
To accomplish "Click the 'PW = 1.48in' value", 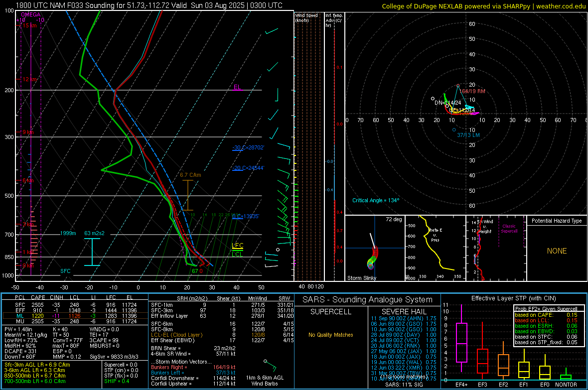I will (19, 330).
